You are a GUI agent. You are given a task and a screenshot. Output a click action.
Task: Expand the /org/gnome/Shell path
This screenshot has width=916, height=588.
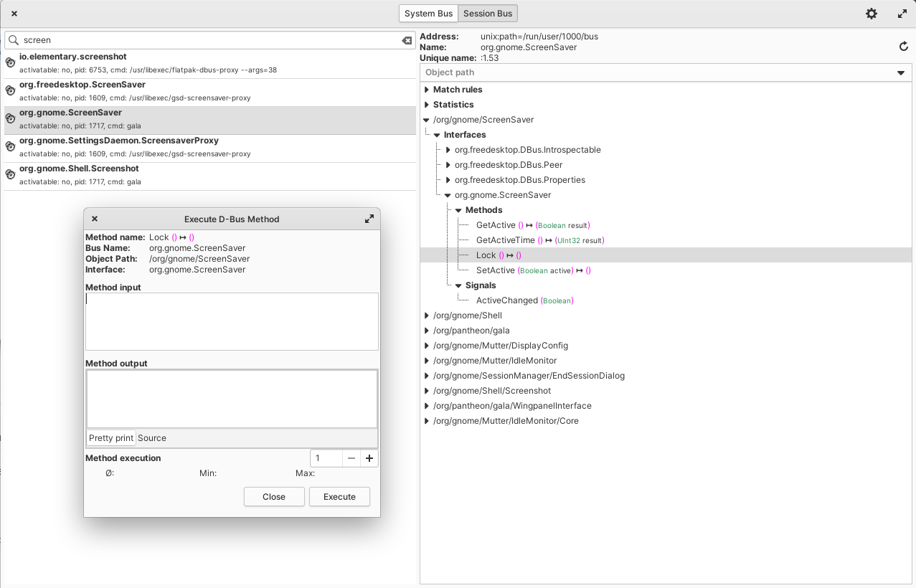click(x=427, y=316)
